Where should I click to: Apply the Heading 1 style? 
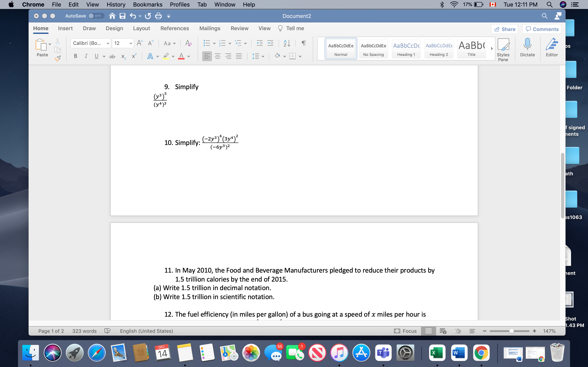click(406, 49)
